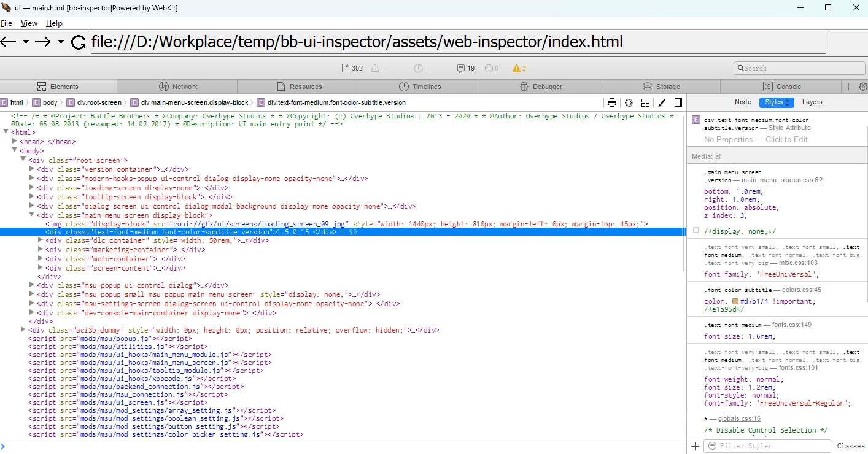Open fonts.css:131 source link
Screen dimensions: 868x454
(x=799, y=367)
